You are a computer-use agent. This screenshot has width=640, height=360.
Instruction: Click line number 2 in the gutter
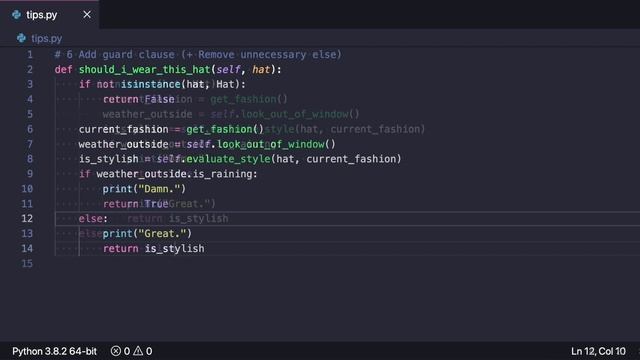click(30, 69)
